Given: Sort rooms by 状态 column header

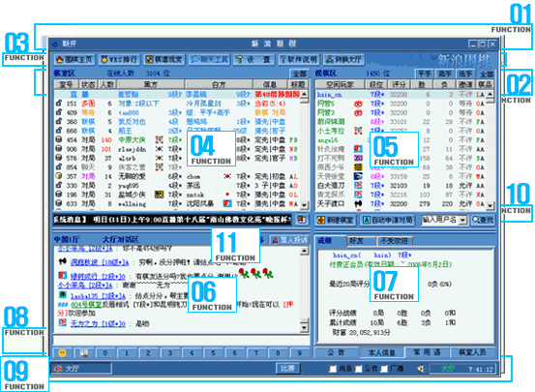Looking at the screenshot, I should click(x=88, y=84).
